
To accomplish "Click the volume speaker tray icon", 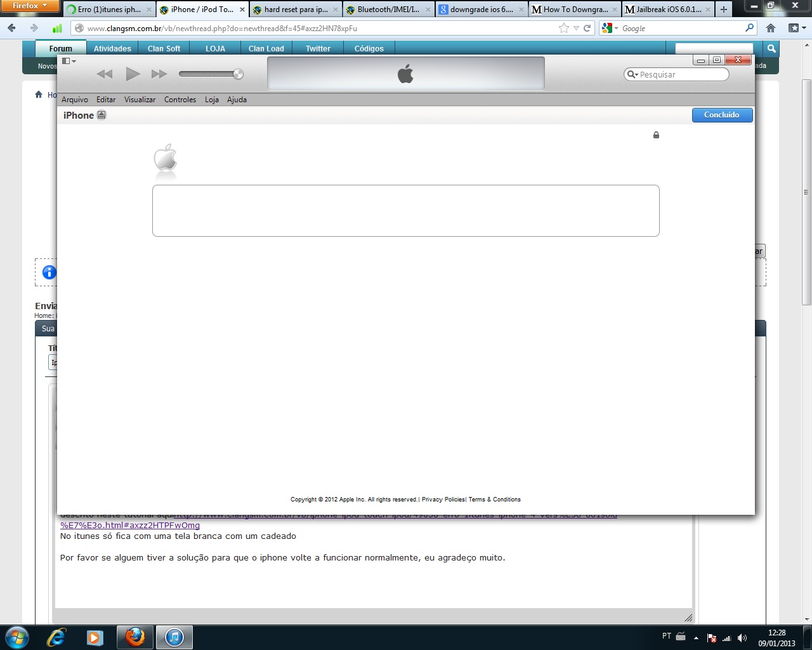I will 742,638.
